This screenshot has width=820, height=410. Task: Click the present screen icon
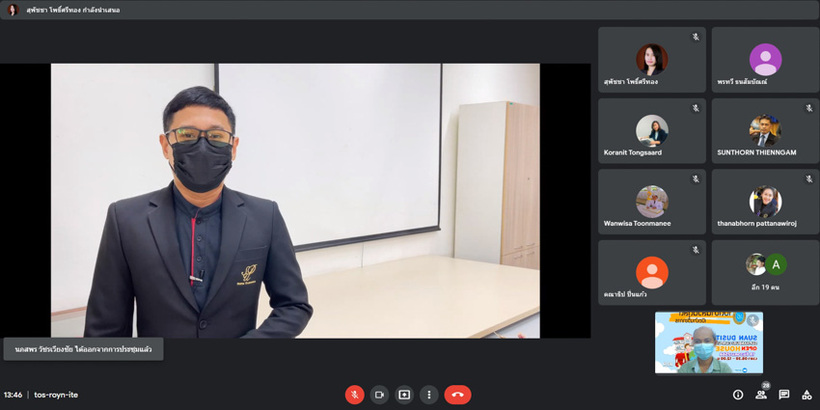(x=404, y=395)
